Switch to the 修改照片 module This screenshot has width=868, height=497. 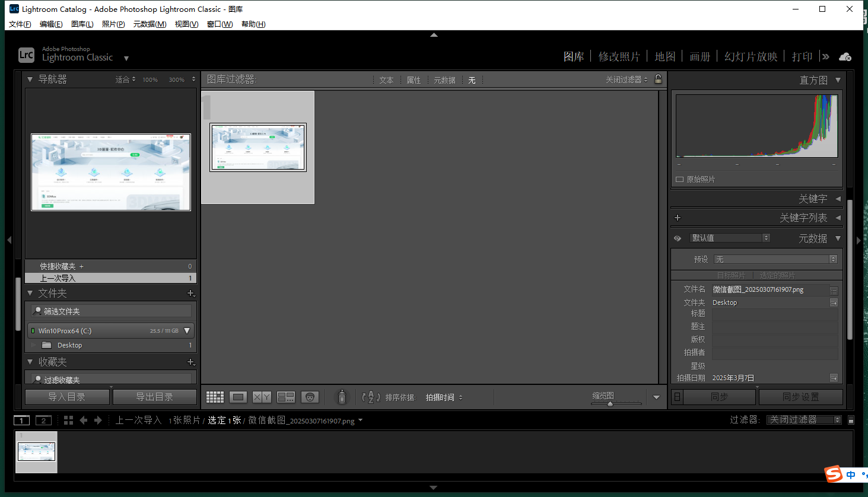pos(619,56)
